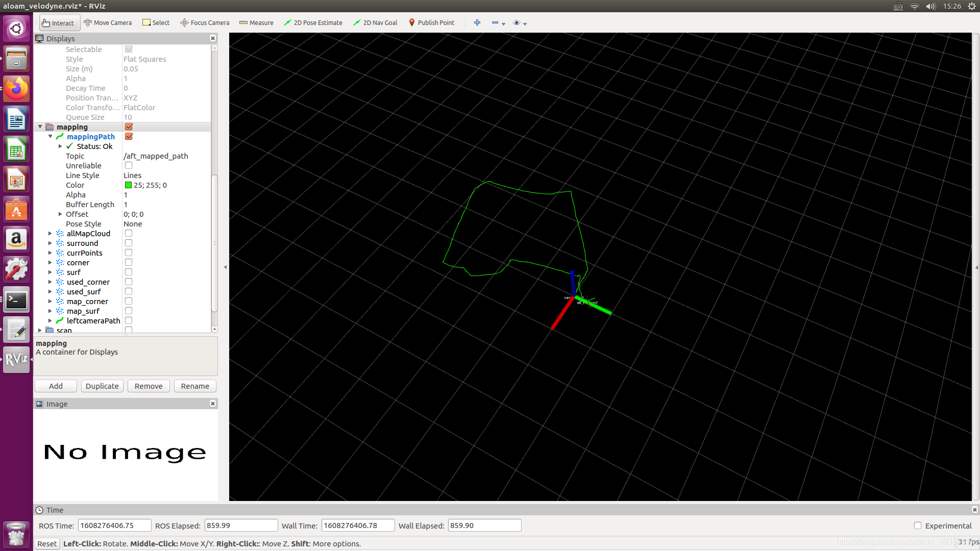Screen dimensions: 980x551
Task: Click the /aft_mapped_path topic value
Action: tap(156, 156)
